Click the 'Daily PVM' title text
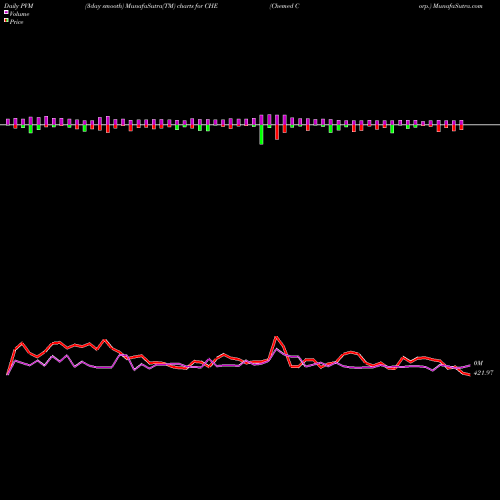Image resolution: width=500 pixels, height=500 pixels. pyautogui.click(x=19, y=6)
